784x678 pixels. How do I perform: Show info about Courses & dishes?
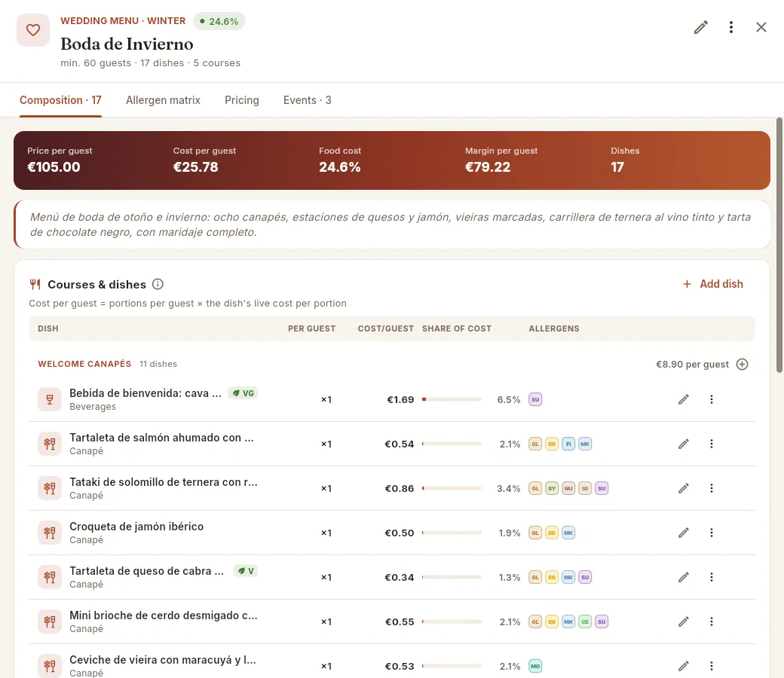click(158, 284)
